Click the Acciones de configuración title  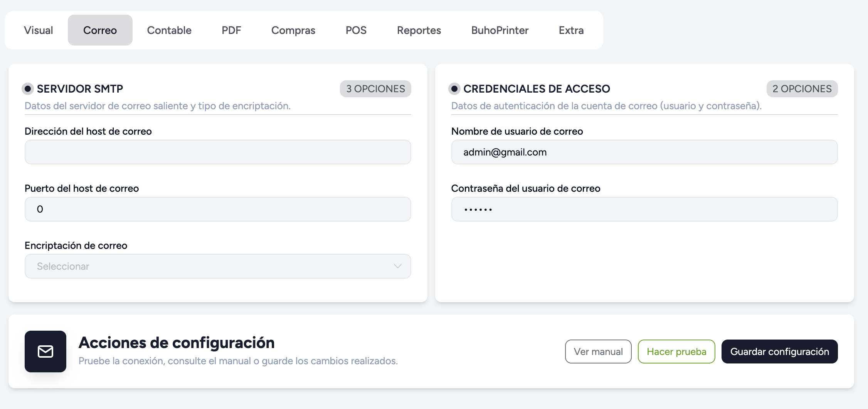[x=177, y=343]
